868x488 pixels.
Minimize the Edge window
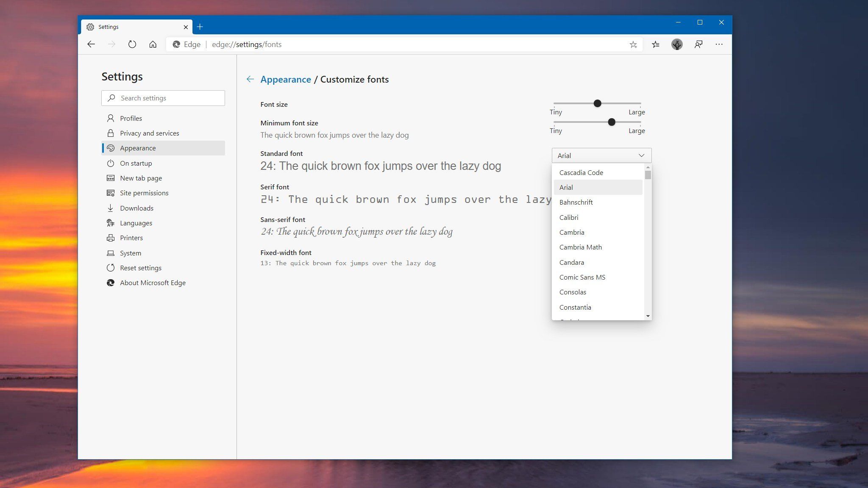(x=678, y=22)
